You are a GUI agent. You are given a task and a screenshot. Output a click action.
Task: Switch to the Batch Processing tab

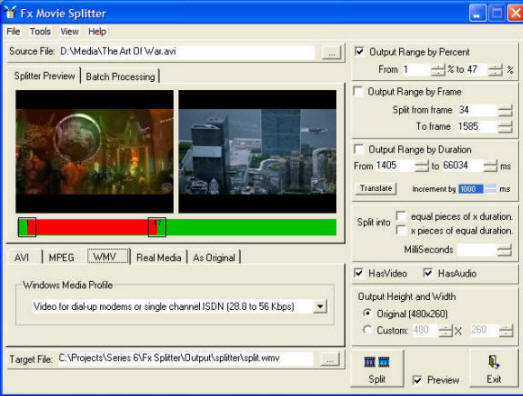[x=120, y=77]
